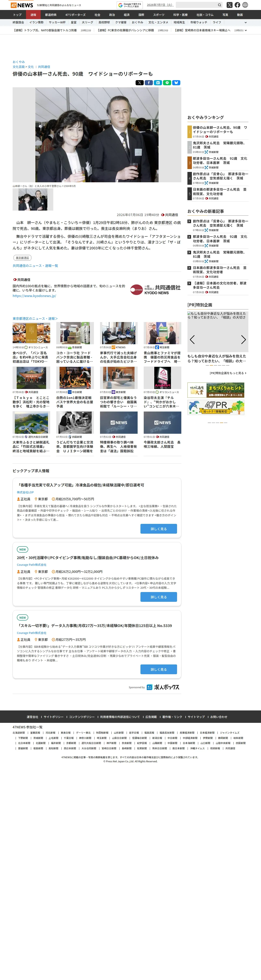Open the Facebook icon in header
Image resolution: width=261 pixels, height=980 pixels.
point(237,5)
